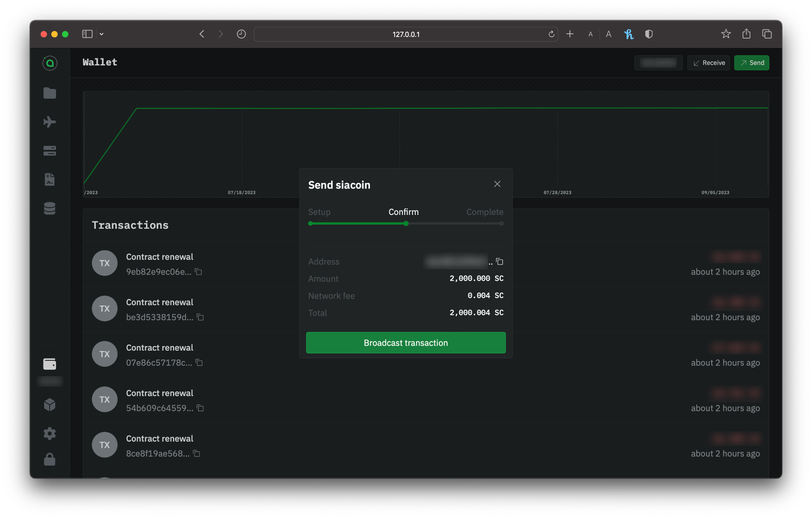Screen dimensions: 812x518
Task: Copy the recipient address in dialog
Action: (500, 262)
